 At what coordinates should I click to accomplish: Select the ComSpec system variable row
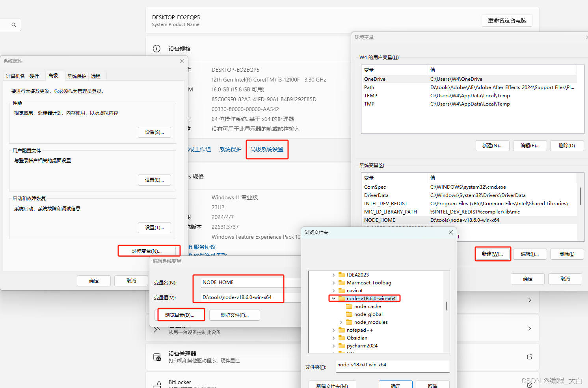tap(469, 187)
